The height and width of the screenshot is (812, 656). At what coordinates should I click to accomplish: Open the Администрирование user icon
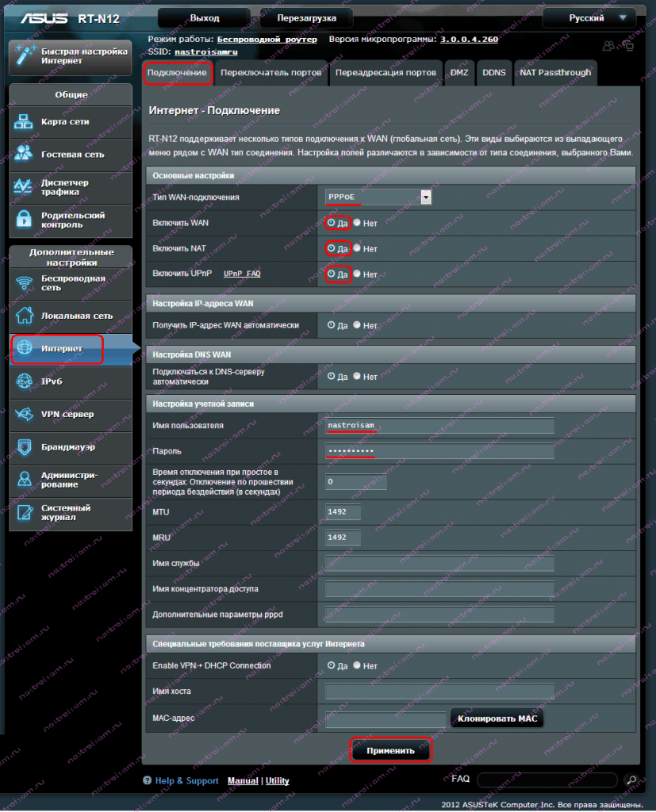pos(24,479)
